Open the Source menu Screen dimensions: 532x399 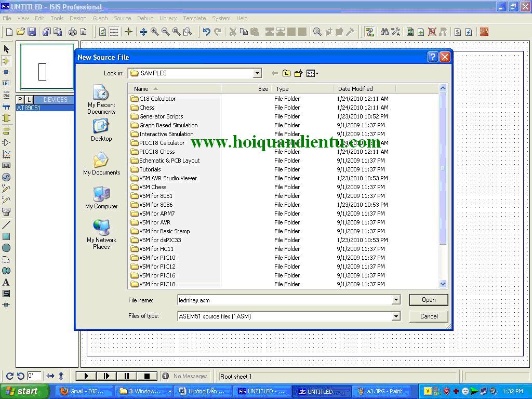[x=123, y=18]
